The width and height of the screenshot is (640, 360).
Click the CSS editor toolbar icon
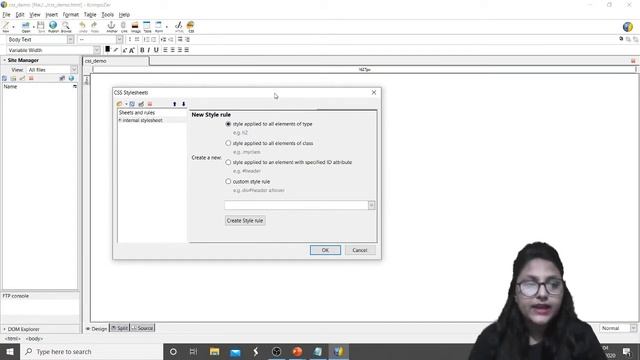click(x=191, y=26)
